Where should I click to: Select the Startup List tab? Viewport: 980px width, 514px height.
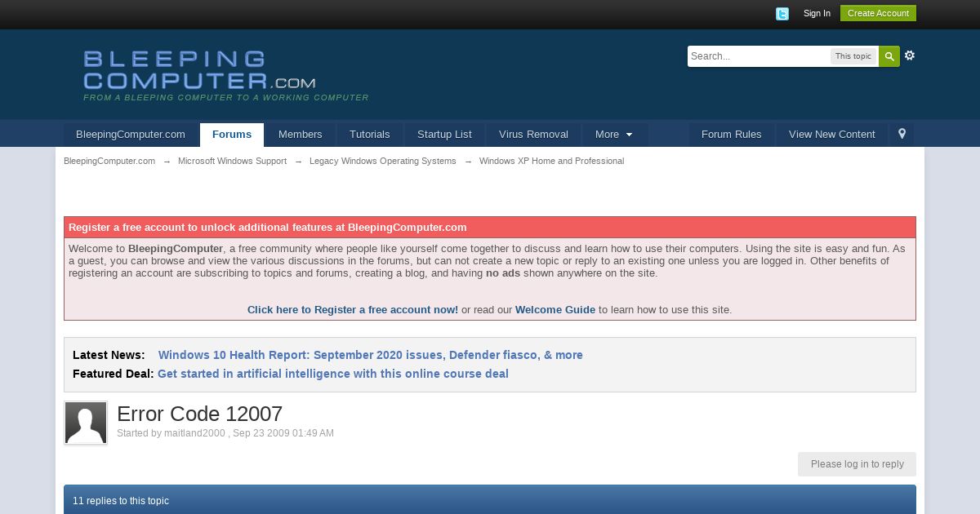click(444, 135)
